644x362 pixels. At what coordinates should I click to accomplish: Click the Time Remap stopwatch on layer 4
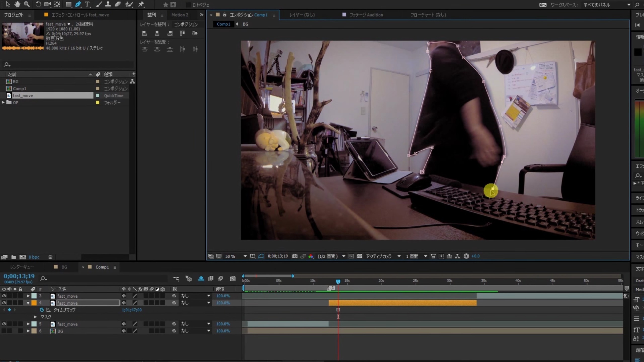pyautogui.click(x=42, y=310)
